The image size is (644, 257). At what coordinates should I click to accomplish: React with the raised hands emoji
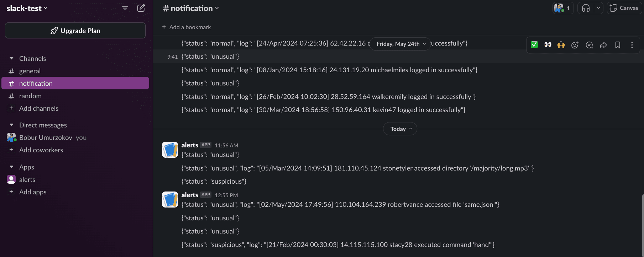point(561,44)
